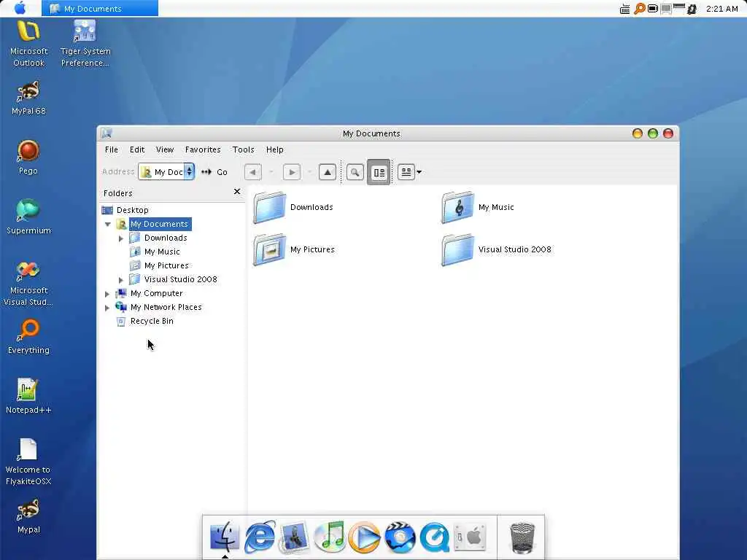Toggle the Folders pane toolbar button
This screenshot has height=560, width=747.
[379, 172]
